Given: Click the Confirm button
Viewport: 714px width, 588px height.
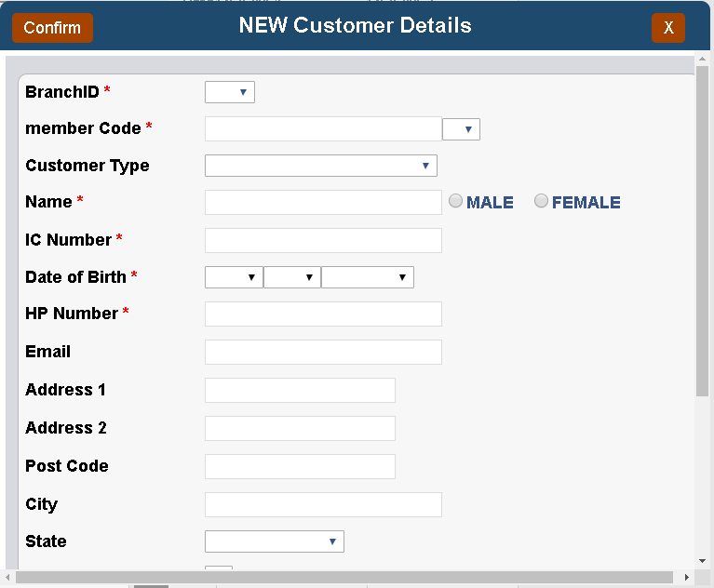Looking at the screenshot, I should point(52,28).
